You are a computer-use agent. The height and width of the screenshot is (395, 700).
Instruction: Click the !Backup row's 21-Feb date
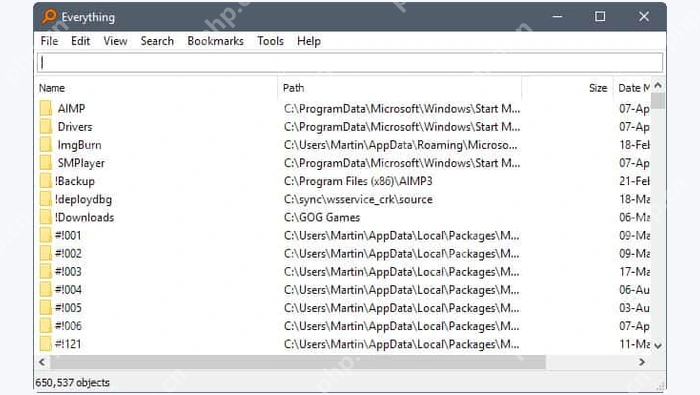click(x=634, y=181)
